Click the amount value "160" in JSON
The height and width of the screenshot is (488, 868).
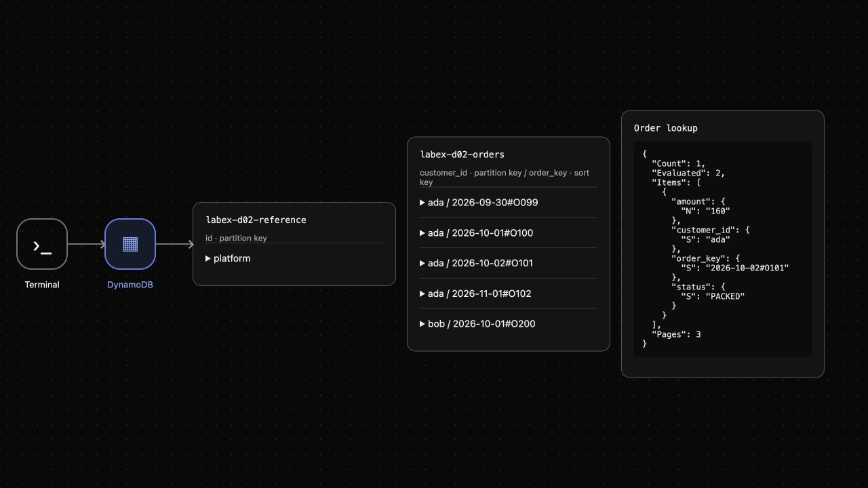(x=717, y=211)
